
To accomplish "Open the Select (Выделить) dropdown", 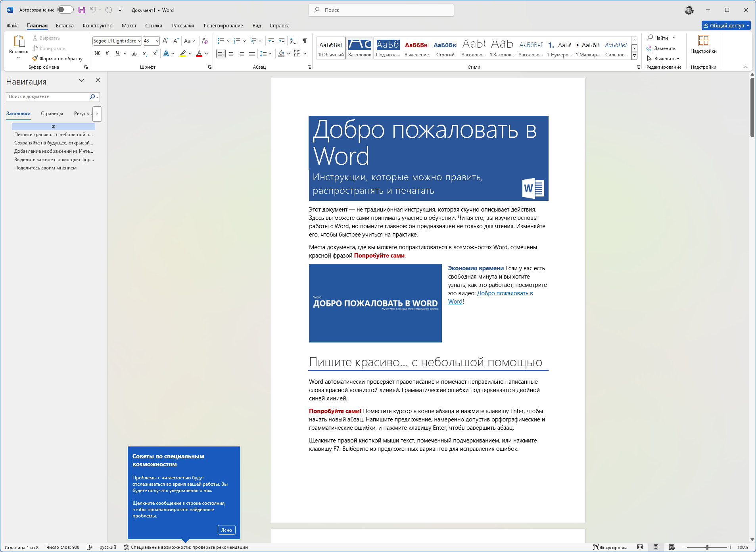I will coord(663,59).
